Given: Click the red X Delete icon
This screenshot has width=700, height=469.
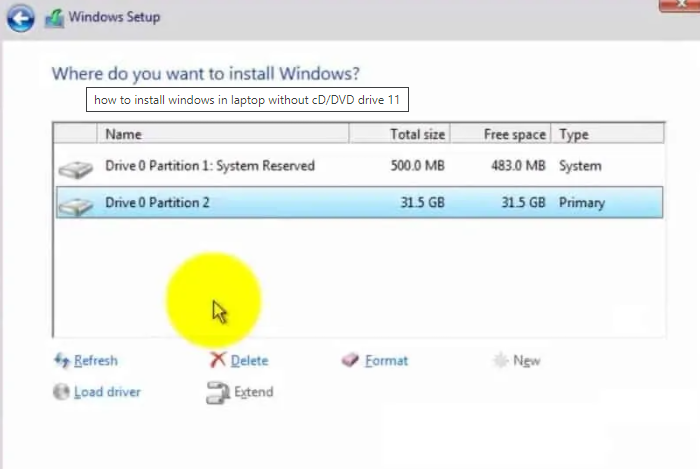Looking at the screenshot, I should [x=218, y=360].
